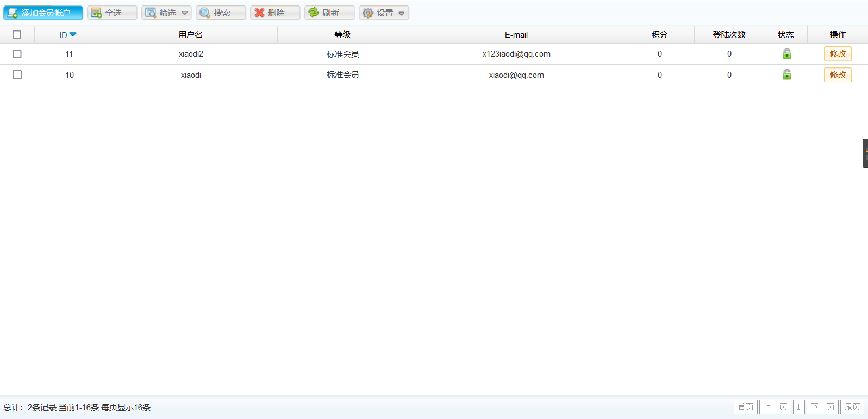The width and height of the screenshot is (868, 419).
Task: Go to 尾页 last page
Action: point(852,406)
